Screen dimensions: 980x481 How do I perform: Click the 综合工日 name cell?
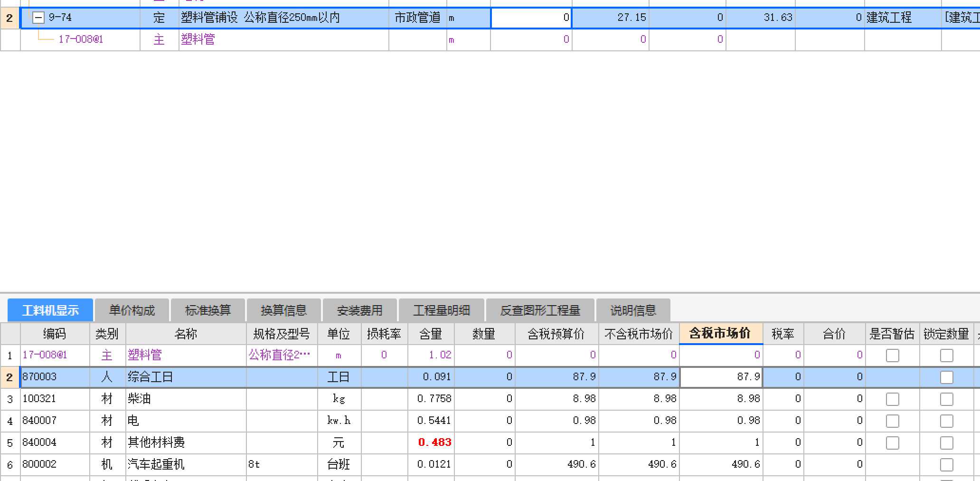(x=186, y=377)
